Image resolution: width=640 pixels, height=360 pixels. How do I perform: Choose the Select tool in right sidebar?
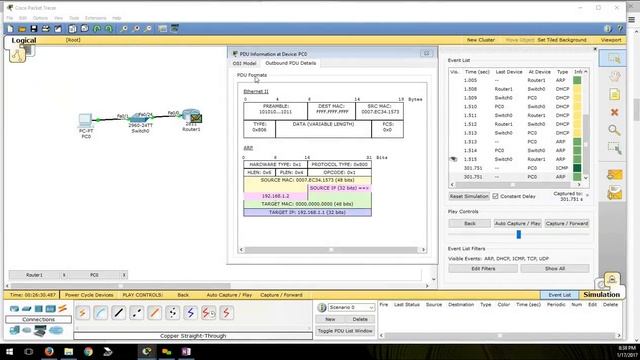pyautogui.click(x=614, y=58)
